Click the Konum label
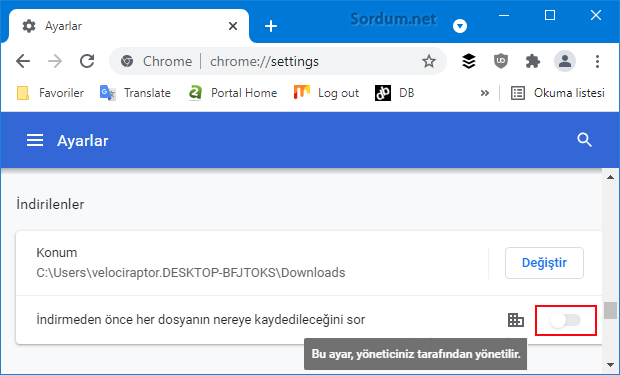This screenshot has width=620, height=375. (x=57, y=252)
